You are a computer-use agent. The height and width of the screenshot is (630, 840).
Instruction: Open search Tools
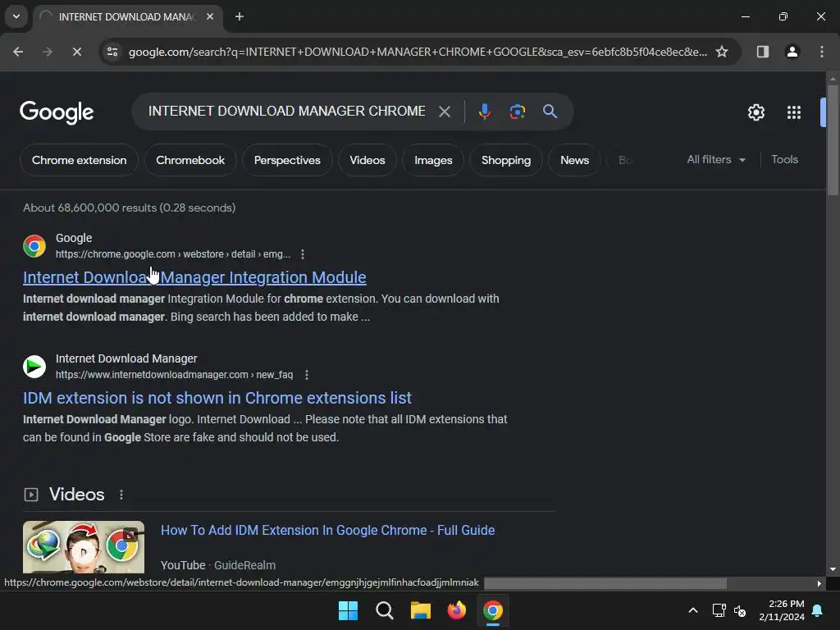[x=784, y=160]
